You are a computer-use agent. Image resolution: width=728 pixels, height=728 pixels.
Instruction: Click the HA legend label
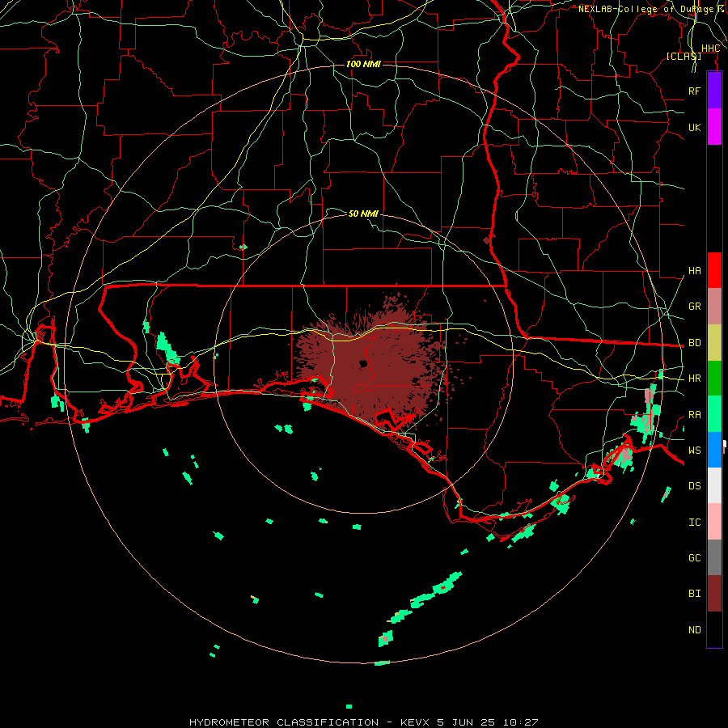[x=694, y=271]
